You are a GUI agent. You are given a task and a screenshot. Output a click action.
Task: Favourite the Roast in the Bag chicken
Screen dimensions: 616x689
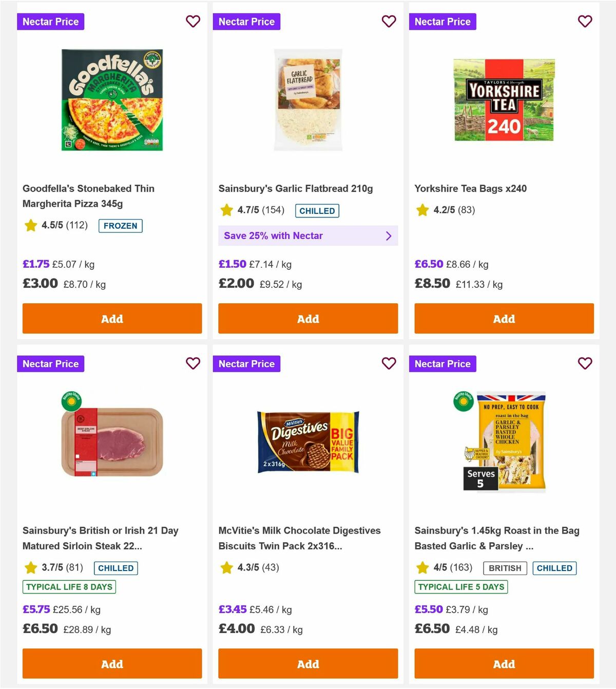coord(585,364)
